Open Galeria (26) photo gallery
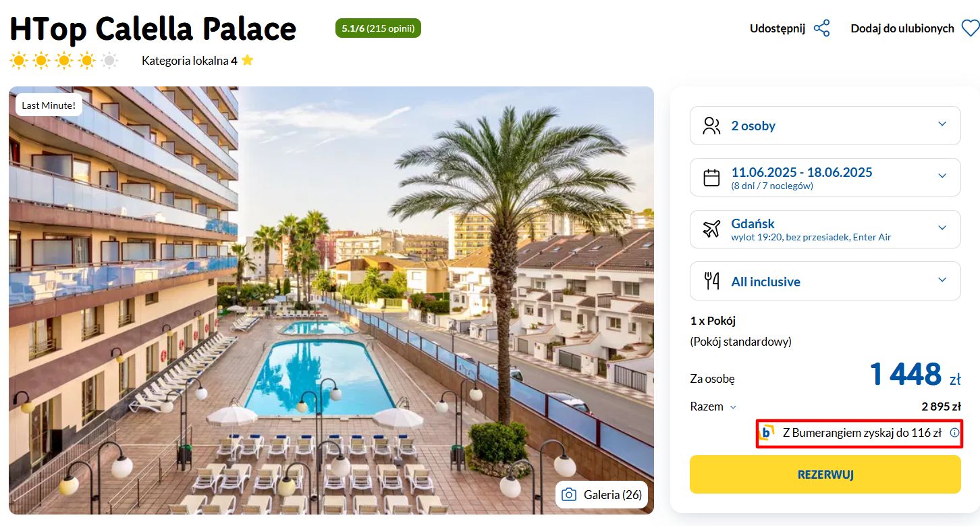This screenshot has height=526, width=980. click(x=601, y=495)
